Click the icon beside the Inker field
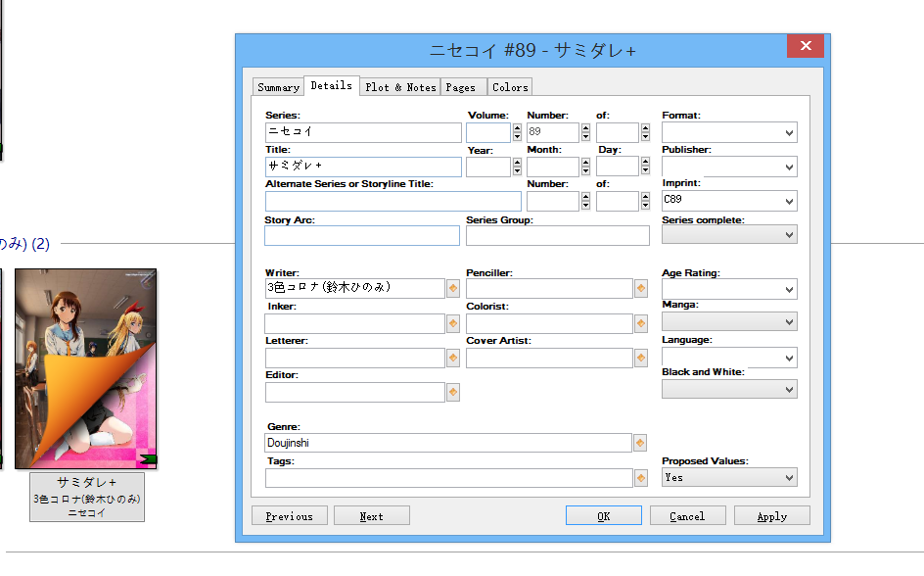This screenshot has width=924, height=576. (x=452, y=324)
